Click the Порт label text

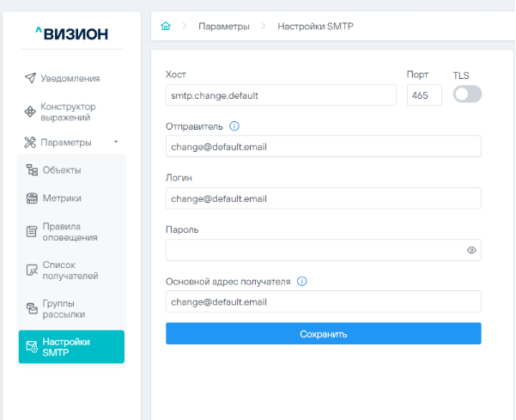pyautogui.click(x=417, y=75)
